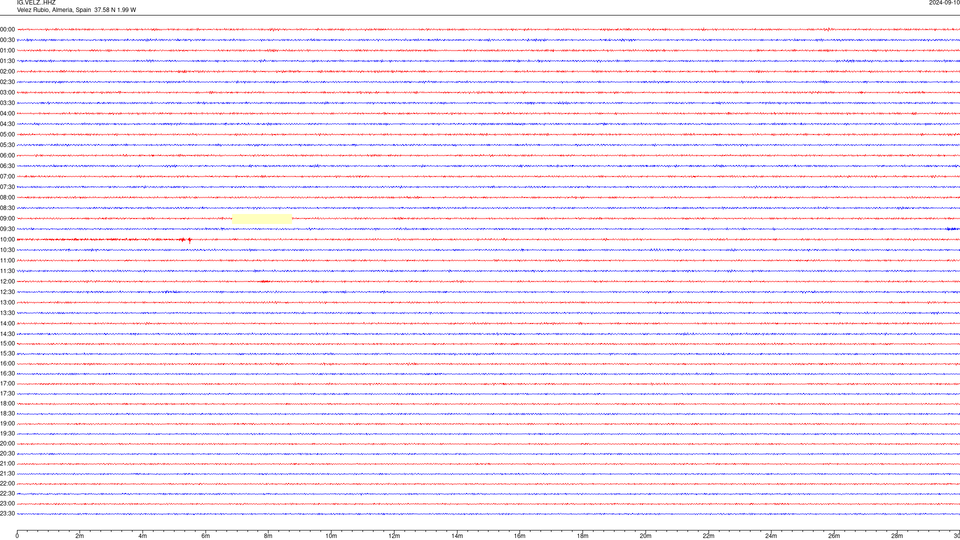Click the 18m tick label on the time axis
This screenshot has width=960, height=540.
[583, 536]
